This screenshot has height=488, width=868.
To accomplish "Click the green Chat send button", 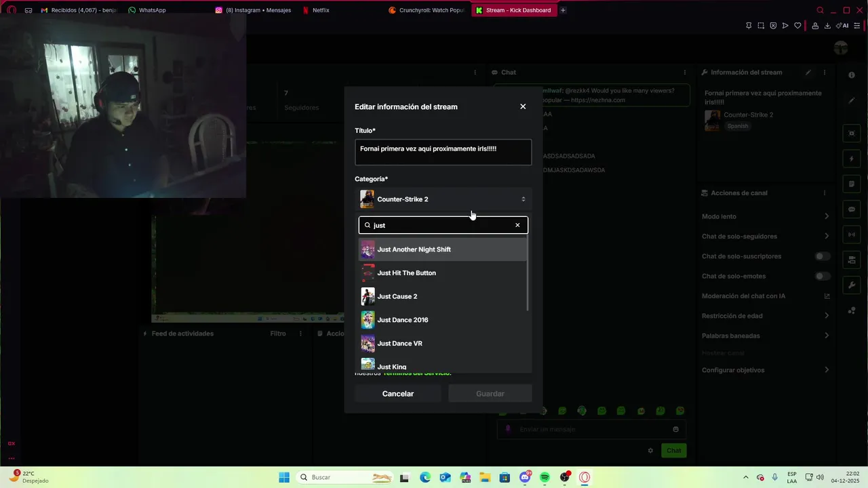I will click(674, 451).
